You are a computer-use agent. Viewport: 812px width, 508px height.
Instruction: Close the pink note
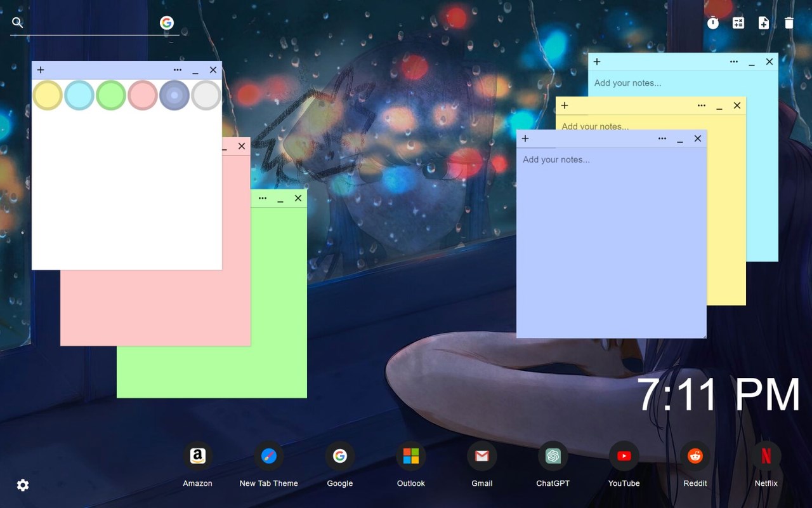point(242,146)
